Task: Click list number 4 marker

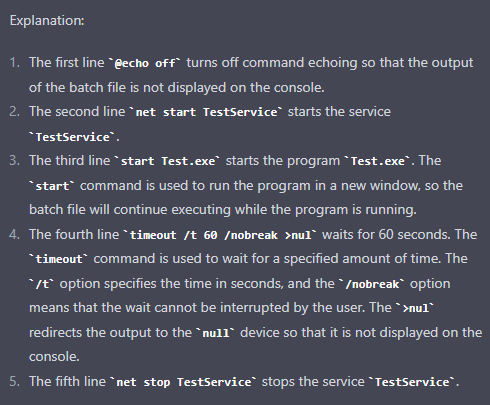Action: click(x=15, y=235)
